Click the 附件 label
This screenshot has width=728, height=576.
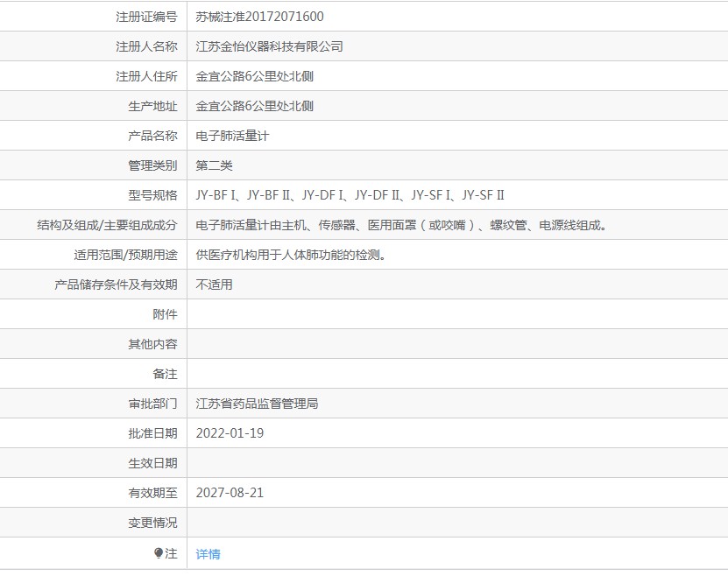pos(166,314)
